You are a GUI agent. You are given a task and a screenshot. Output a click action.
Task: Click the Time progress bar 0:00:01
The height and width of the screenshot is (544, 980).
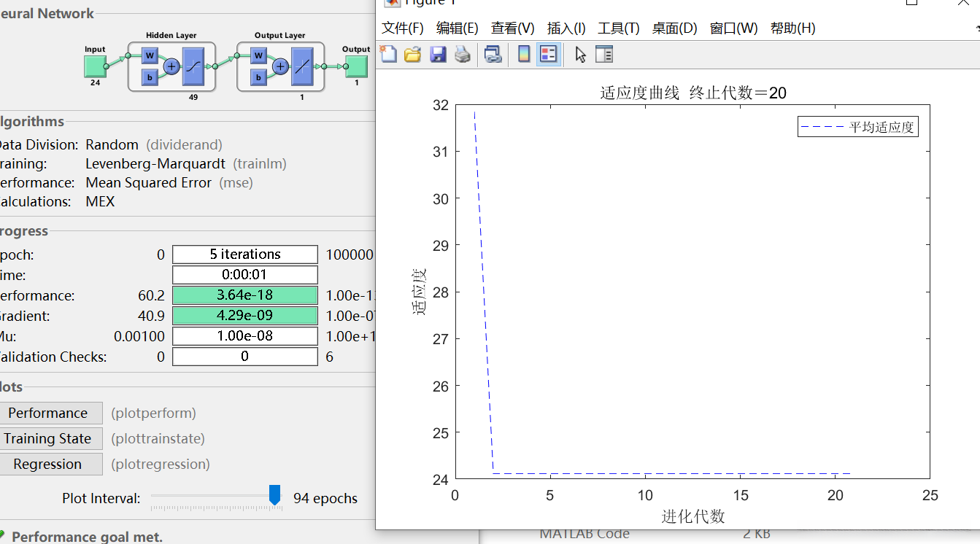[x=245, y=275]
